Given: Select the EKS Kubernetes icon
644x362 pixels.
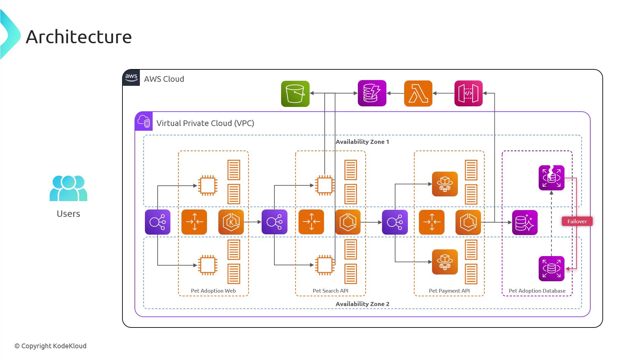Looking at the screenshot, I should [x=231, y=222].
